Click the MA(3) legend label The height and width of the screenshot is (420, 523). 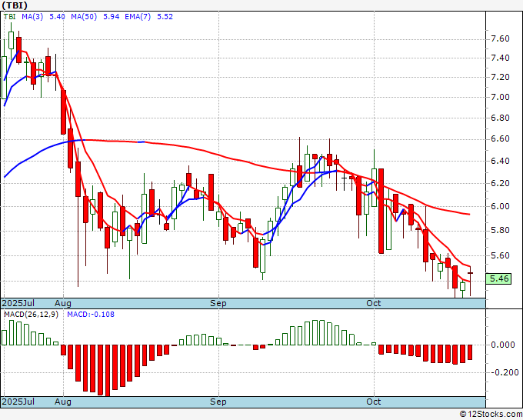[32, 17]
